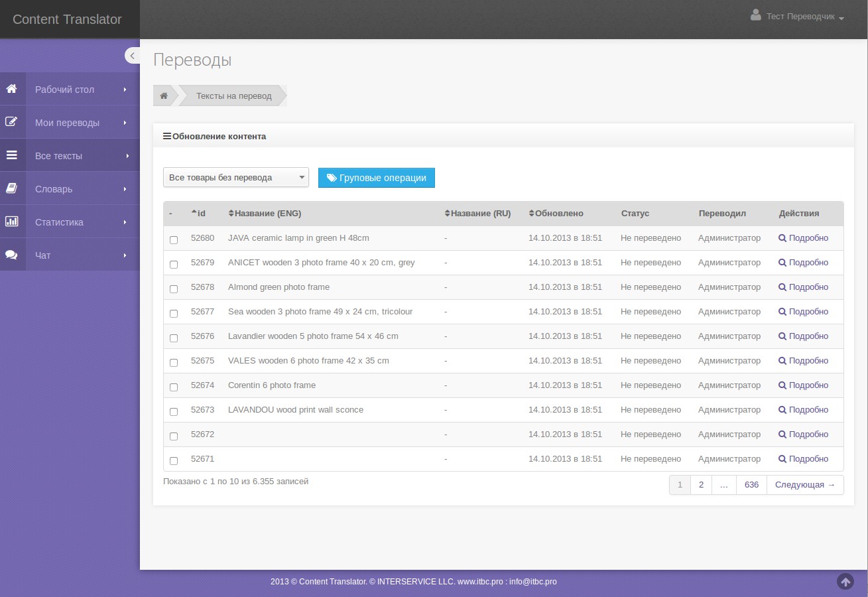The width and height of the screenshot is (868, 597).
Task: Click the chat bubbles icon for Чат
Action: (11, 255)
